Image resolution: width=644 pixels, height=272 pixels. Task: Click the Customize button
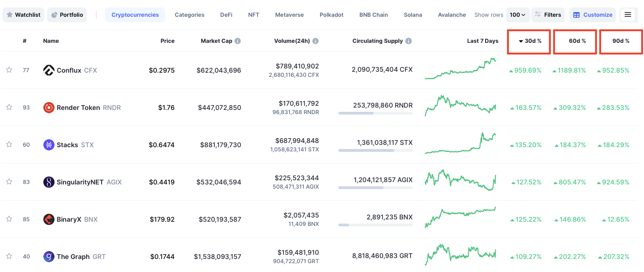[x=593, y=15]
